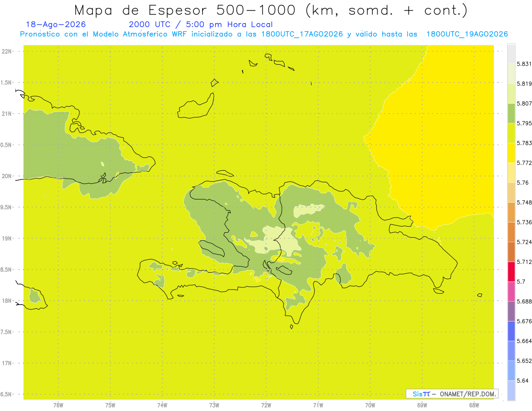This screenshot has width=532, height=411.
Task: Select the '1800UTC_19AGO2026' valid-until time
Action: coord(467,34)
